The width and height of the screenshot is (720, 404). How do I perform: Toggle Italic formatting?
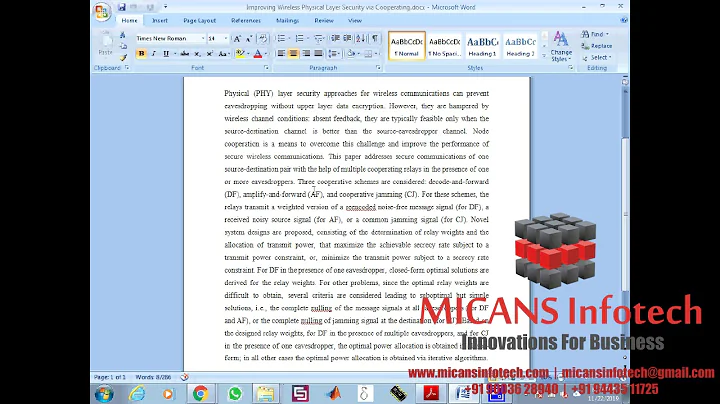click(154, 54)
